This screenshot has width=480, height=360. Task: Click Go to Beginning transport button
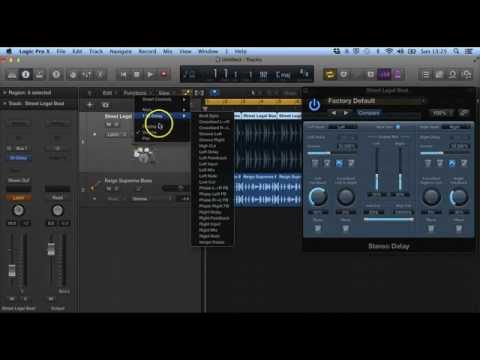click(123, 74)
